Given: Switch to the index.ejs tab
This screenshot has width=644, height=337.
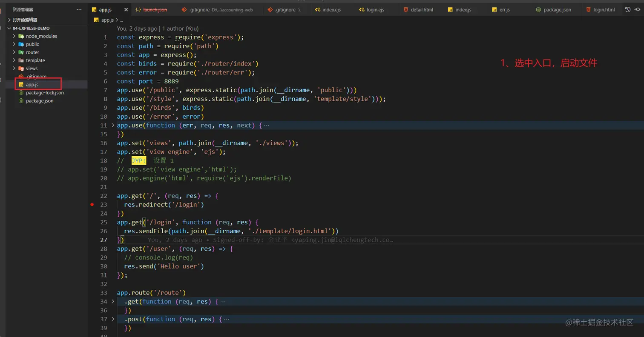Looking at the screenshot, I should click(x=331, y=10).
